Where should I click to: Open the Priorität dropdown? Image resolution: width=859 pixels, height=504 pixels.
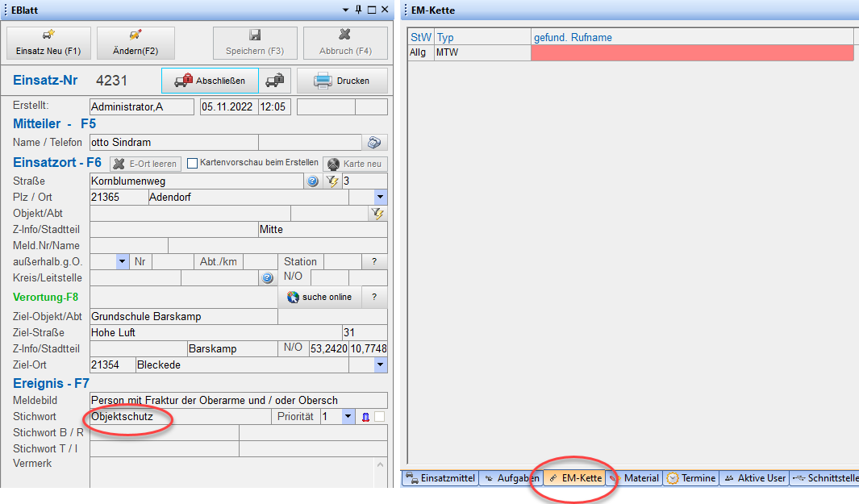[x=348, y=417]
